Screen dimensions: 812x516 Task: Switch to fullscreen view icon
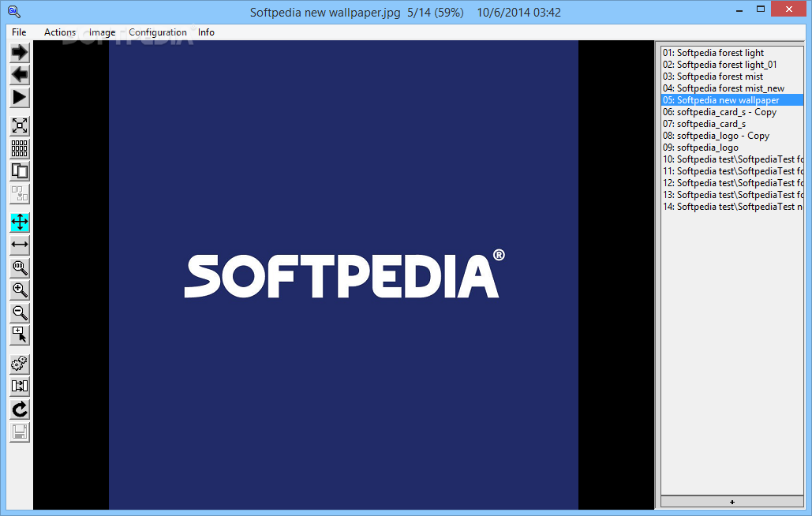(20, 125)
